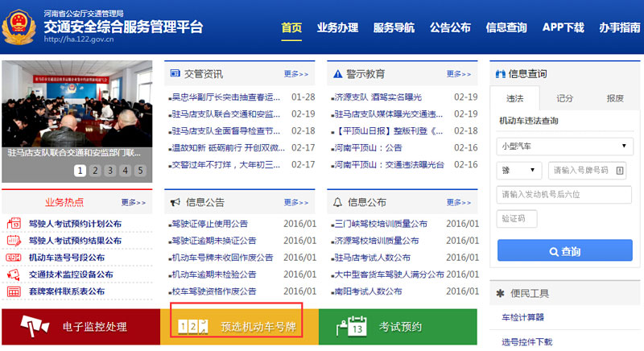Expand 更多 in 警示教育
The image size is (644, 351).
459,74
